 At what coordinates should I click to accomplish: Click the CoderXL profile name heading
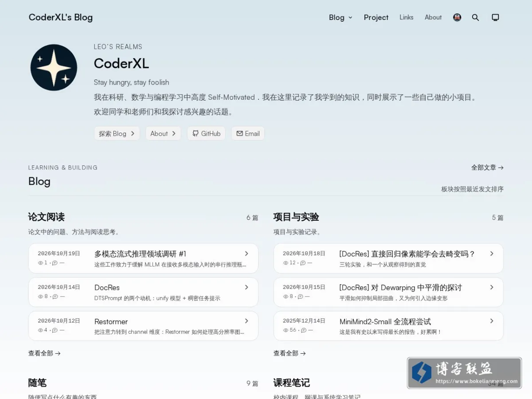121,63
